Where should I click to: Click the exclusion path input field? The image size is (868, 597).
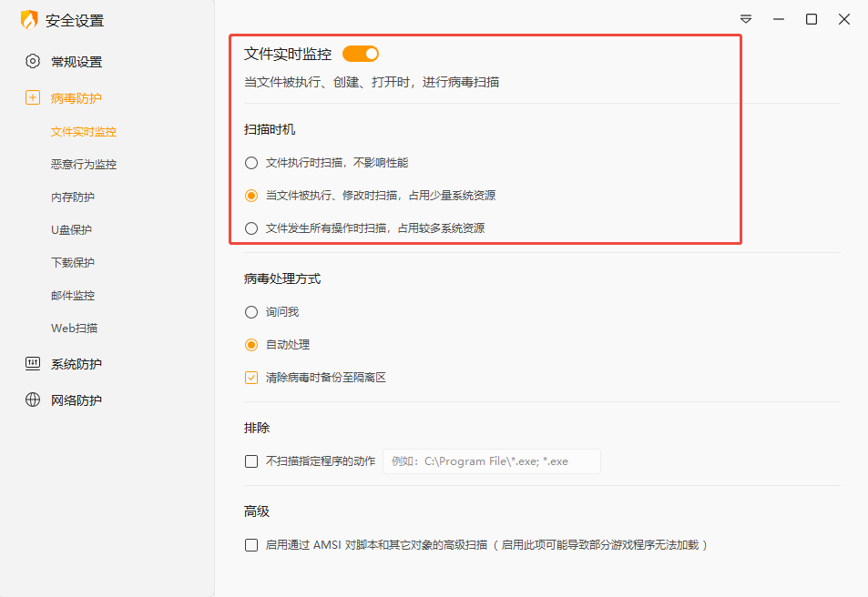(x=491, y=461)
